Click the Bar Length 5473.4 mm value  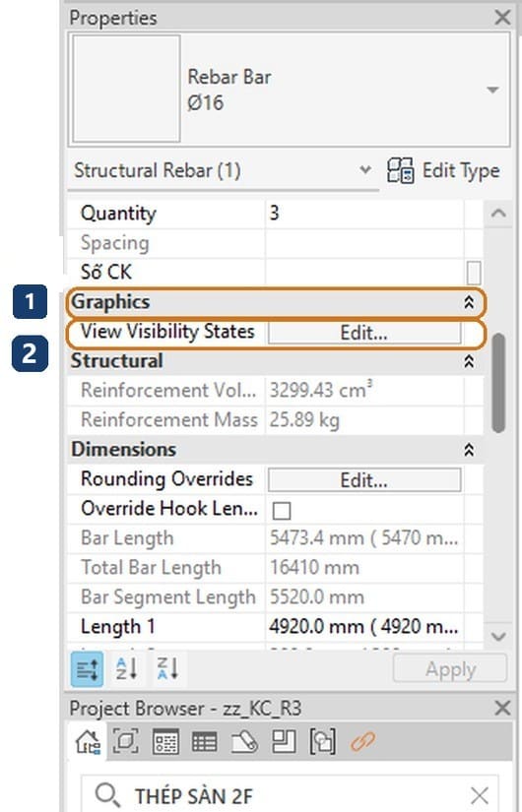(x=363, y=538)
